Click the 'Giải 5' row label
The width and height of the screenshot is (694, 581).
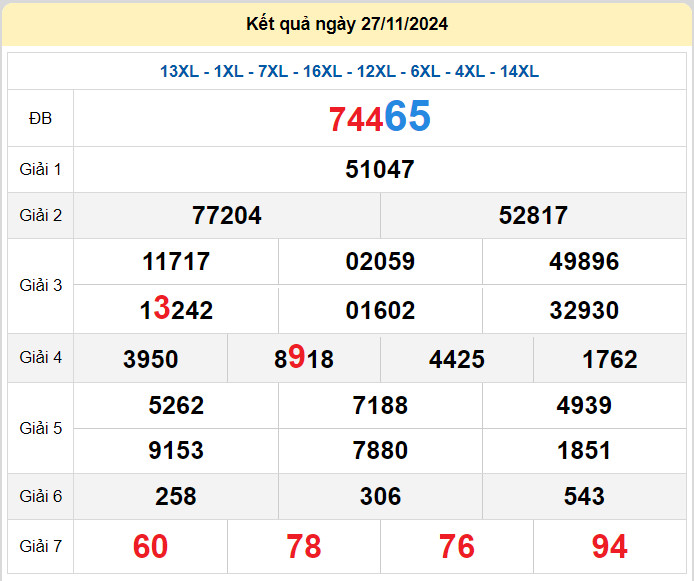click(x=40, y=429)
